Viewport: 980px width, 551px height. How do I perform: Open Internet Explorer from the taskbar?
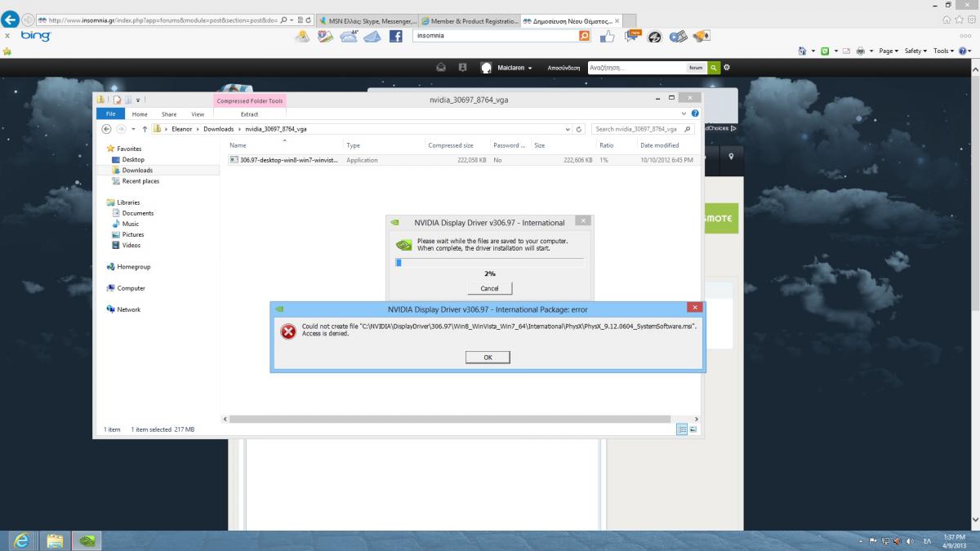coord(21,540)
